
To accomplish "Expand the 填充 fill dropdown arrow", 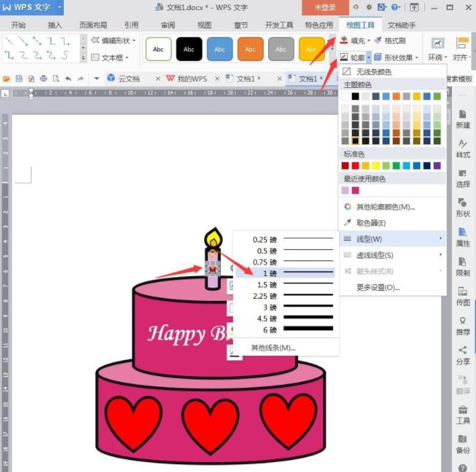I will tap(369, 40).
